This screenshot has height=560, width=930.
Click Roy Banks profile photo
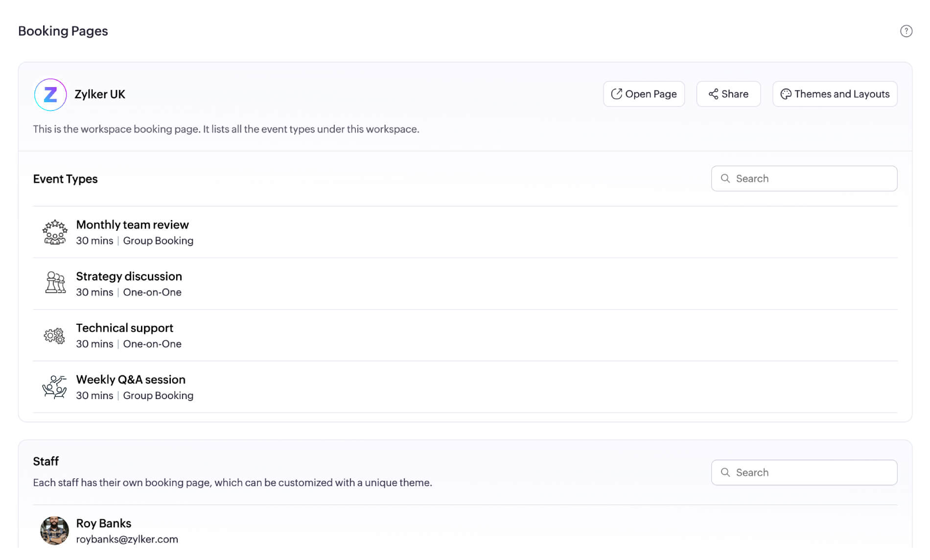click(x=54, y=531)
